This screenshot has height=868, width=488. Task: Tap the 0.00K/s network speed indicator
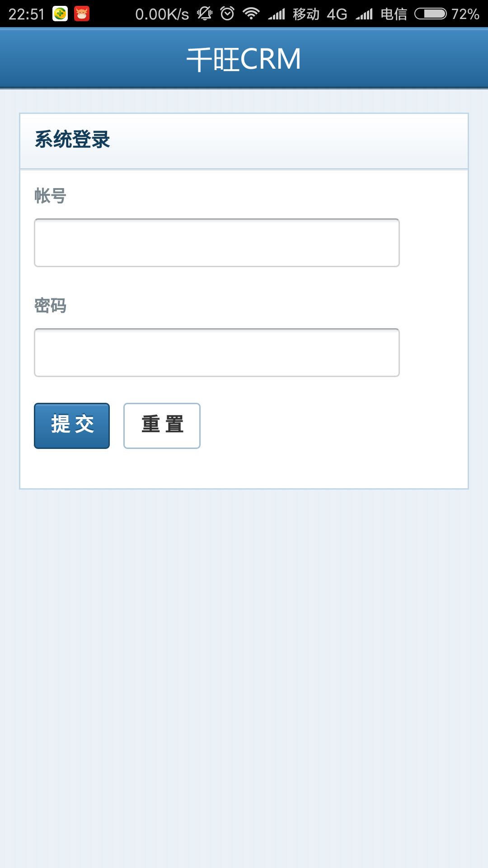tap(162, 14)
